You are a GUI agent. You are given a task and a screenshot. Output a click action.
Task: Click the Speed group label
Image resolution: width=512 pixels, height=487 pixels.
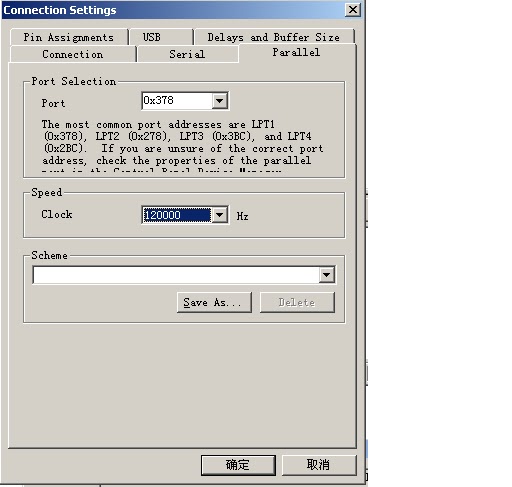point(47,192)
